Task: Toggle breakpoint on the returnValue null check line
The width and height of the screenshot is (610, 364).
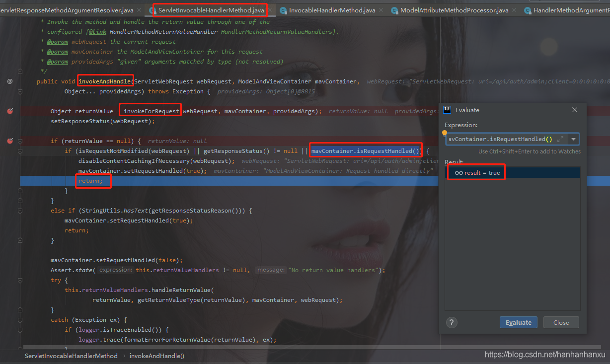Action: [10, 141]
